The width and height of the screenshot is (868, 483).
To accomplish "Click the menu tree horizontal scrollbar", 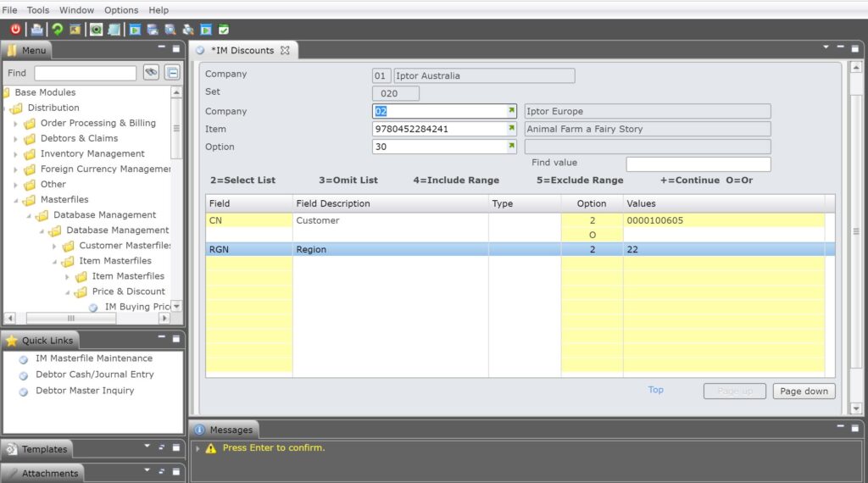I will click(70, 319).
